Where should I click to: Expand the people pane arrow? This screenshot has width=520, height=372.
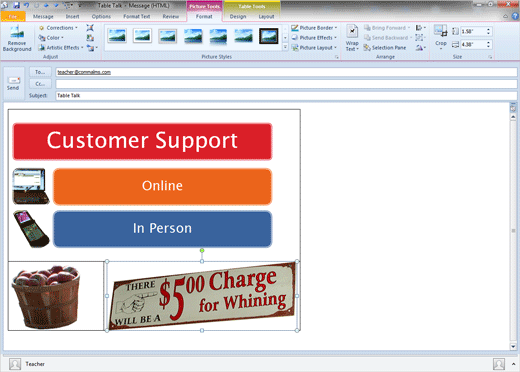click(x=513, y=364)
